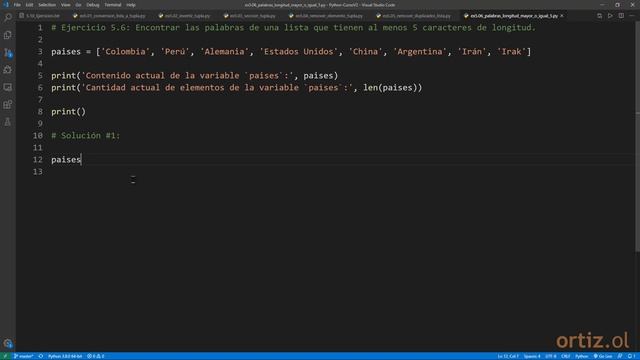This screenshot has width=640, height=360.
Task: Select the active ex5.06 palabras longitud tab
Action: click(513, 16)
